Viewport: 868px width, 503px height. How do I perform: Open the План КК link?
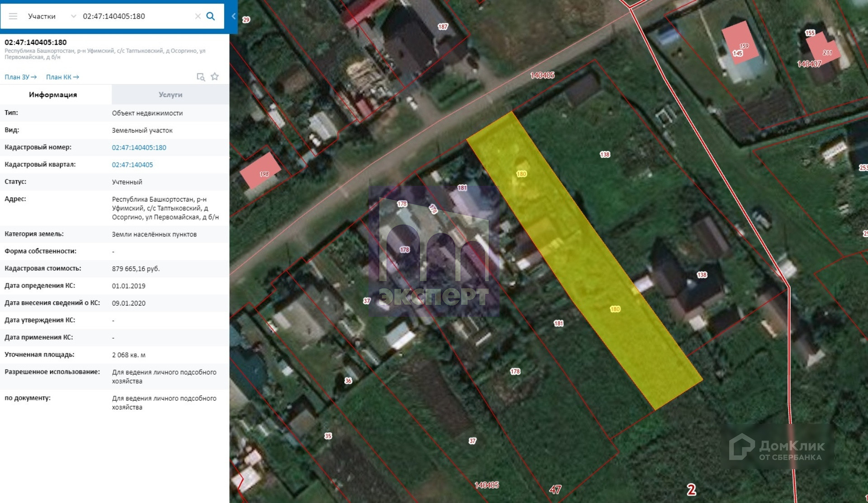(62, 77)
